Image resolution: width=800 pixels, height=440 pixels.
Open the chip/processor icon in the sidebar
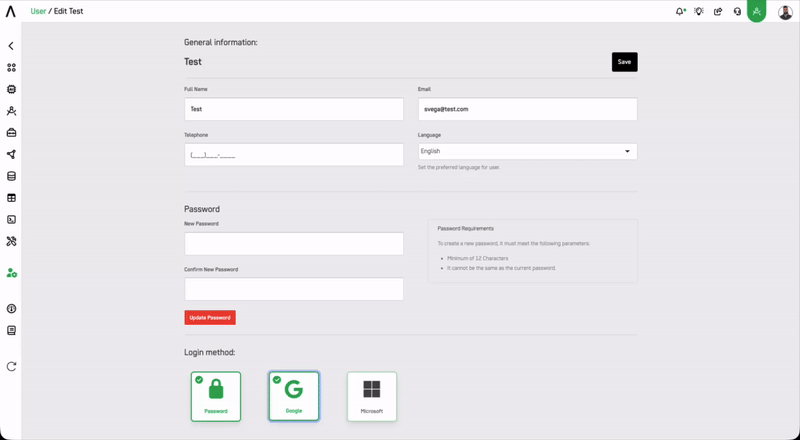pyautogui.click(x=11, y=89)
